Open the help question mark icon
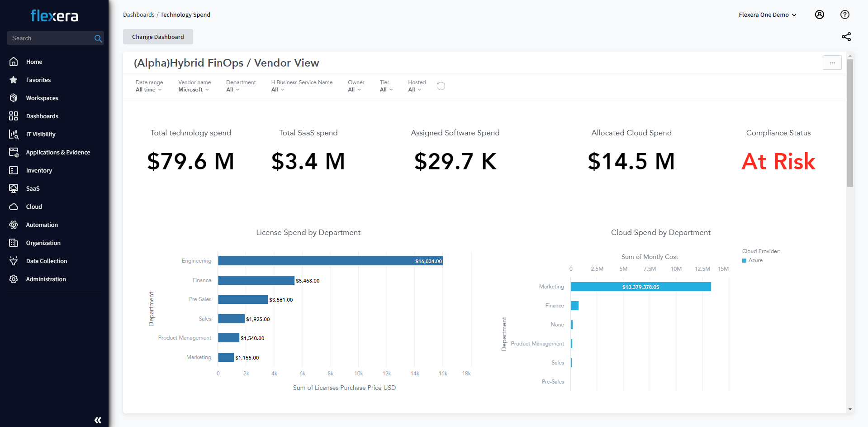This screenshot has height=427, width=868. pos(844,14)
